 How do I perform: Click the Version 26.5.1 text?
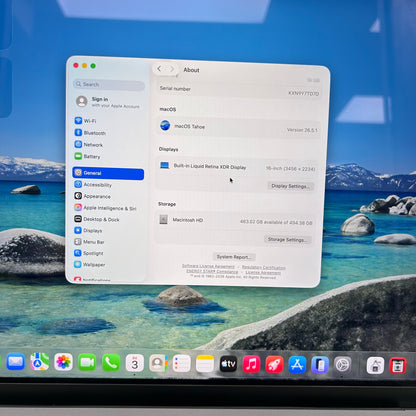(x=302, y=130)
